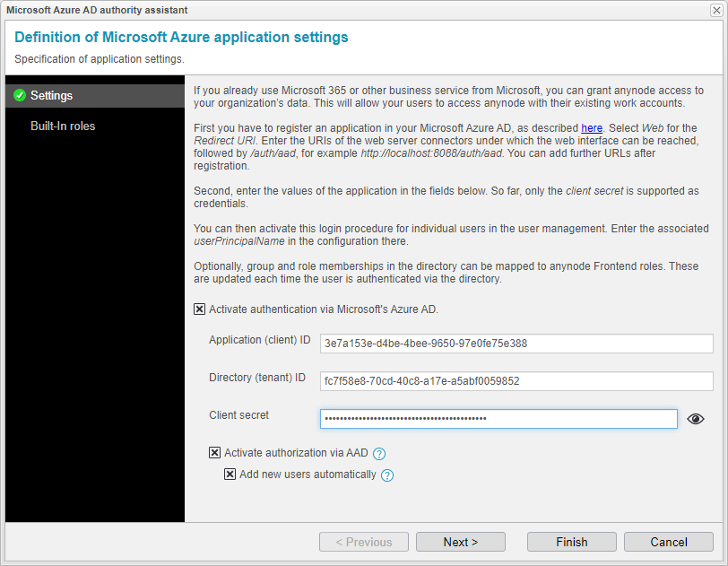Click the Finish button

click(x=571, y=542)
